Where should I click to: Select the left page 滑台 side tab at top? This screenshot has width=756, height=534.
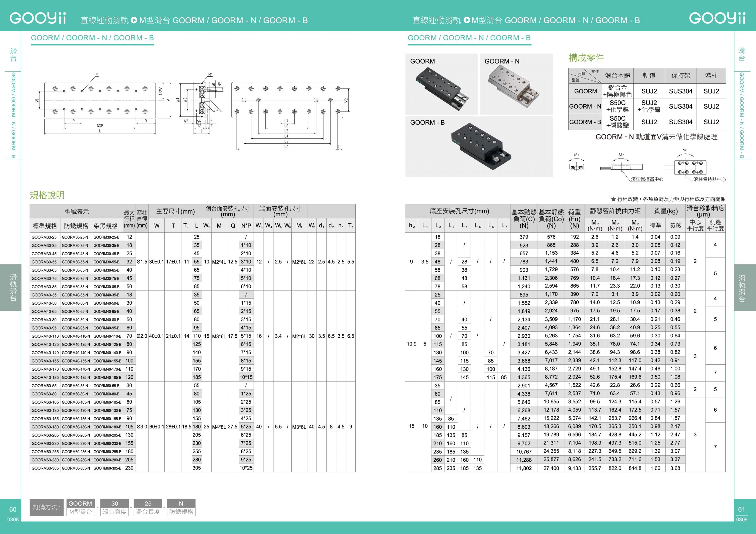(x=13, y=55)
